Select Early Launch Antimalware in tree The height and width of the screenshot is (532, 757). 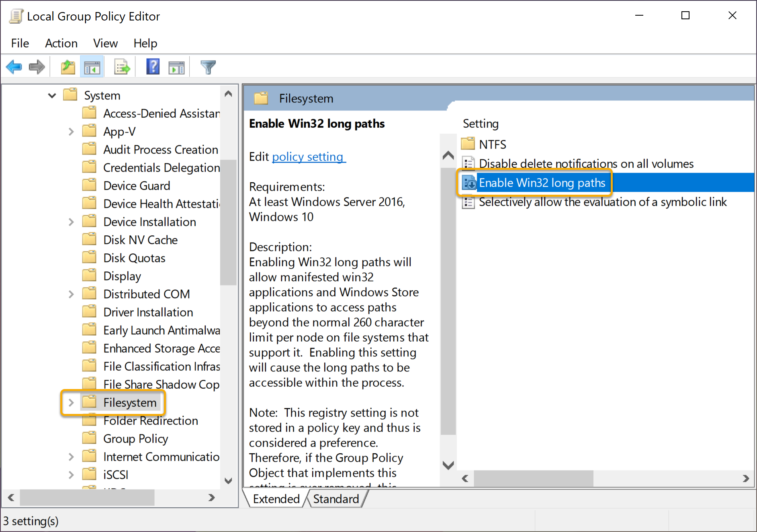coord(162,330)
